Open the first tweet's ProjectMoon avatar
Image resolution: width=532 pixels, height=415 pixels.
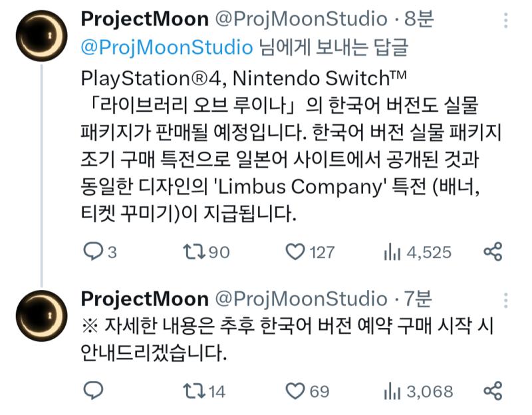[x=42, y=36]
